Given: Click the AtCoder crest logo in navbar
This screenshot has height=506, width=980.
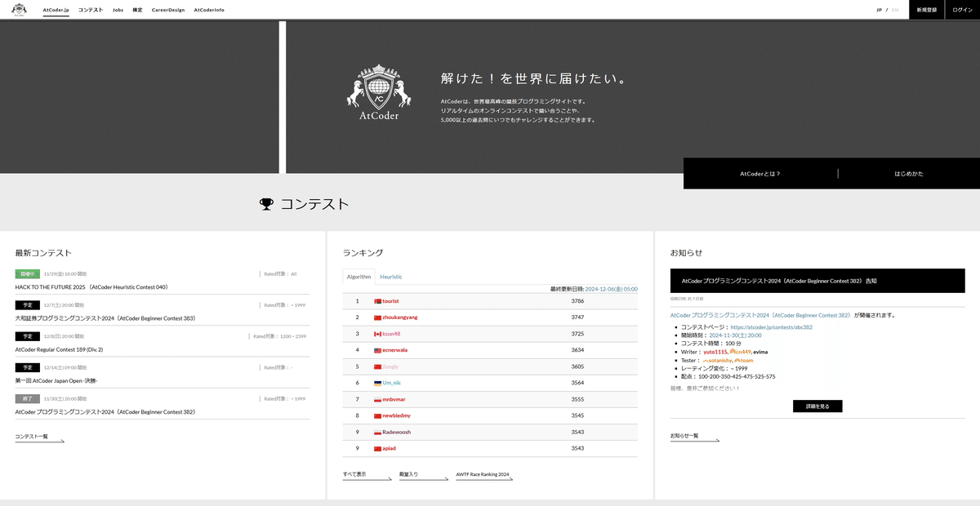Looking at the screenshot, I should (18, 10).
